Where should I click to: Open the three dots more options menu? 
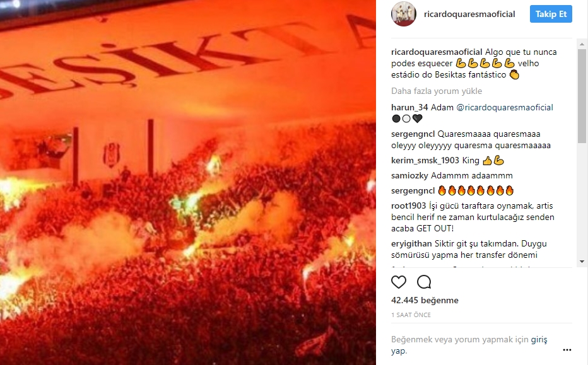click(567, 350)
